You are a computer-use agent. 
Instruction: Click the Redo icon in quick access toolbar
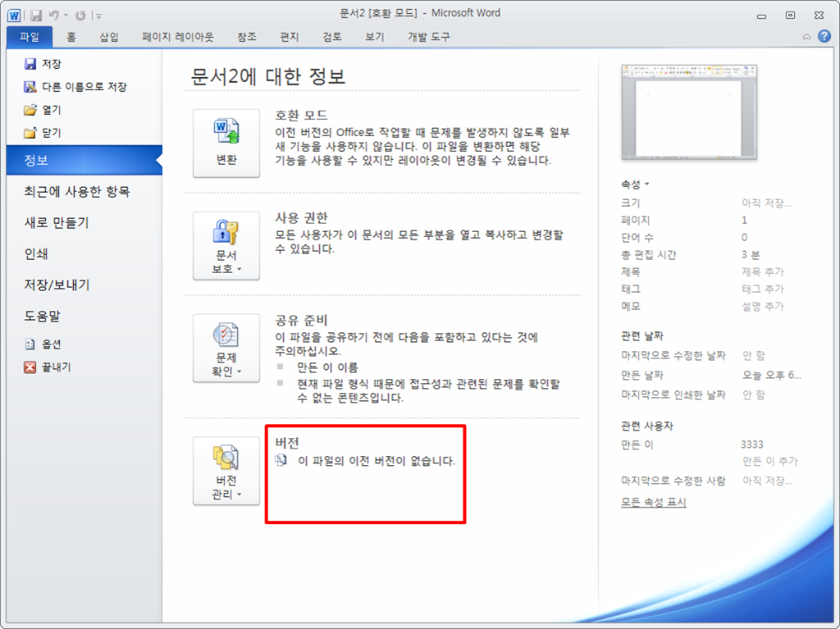tap(80, 16)
